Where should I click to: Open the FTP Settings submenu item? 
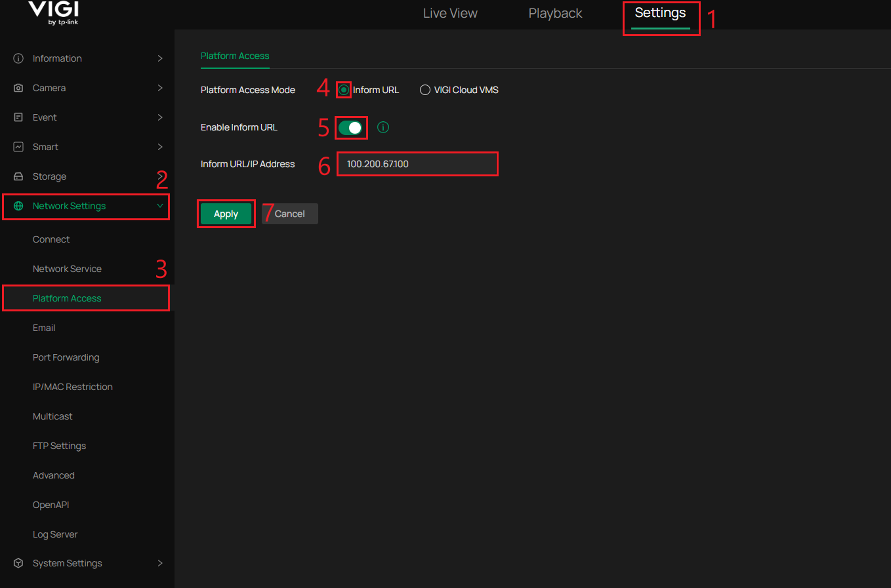click(x=59, y=446)
